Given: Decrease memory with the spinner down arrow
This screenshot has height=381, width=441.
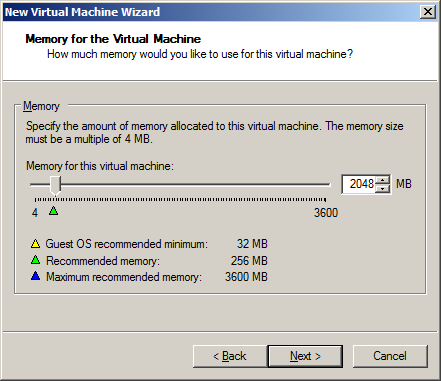Looking at the screenshot, I should 382,188.
